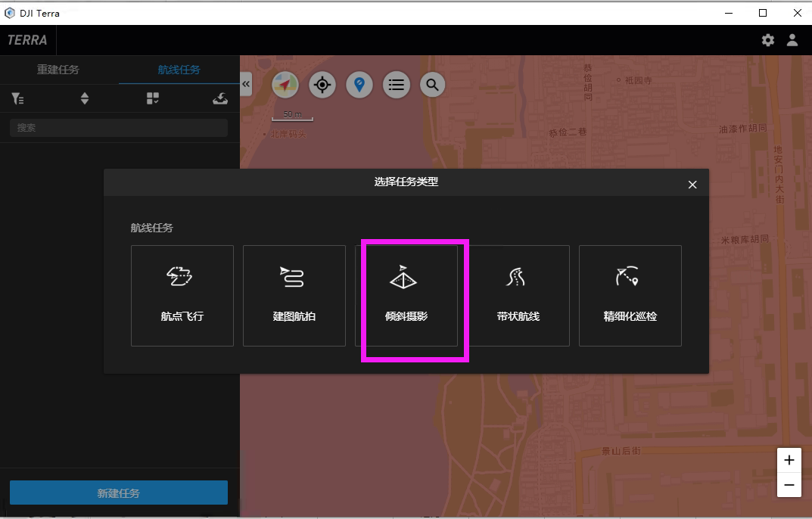Screen dimensions: 812x519
Task: Open the map search tool
Action: pyautogui.click(x=432, y=85)
